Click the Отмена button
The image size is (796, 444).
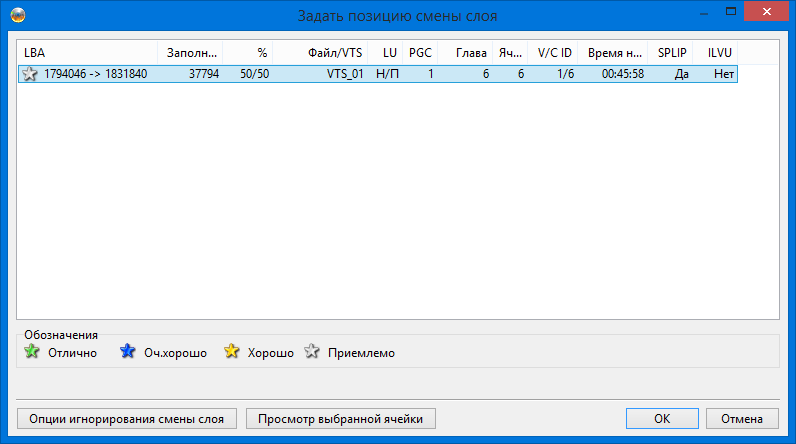coord(742,419)
